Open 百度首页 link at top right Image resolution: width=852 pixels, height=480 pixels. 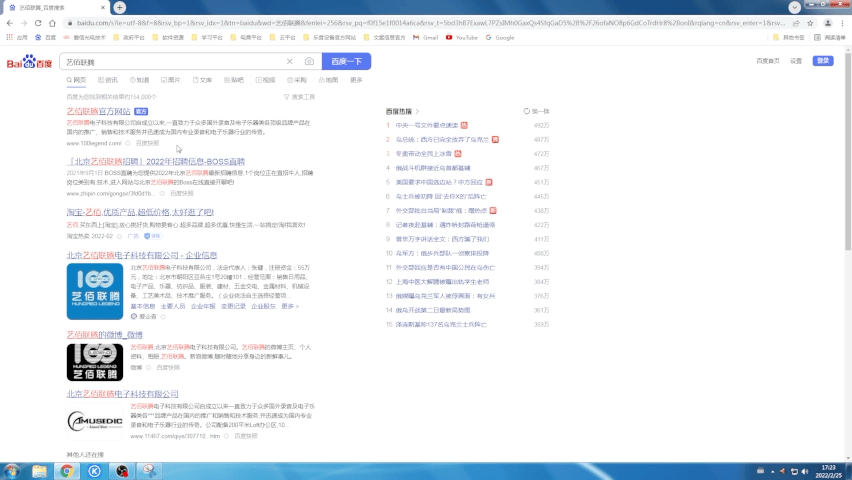coord(768,61)
